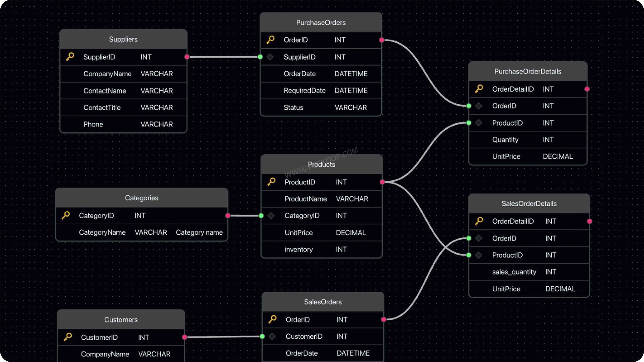Click the primary key icon next to SupplierID in Suppliers
This screenshot has height=362, width=644.
coord(70,57)
